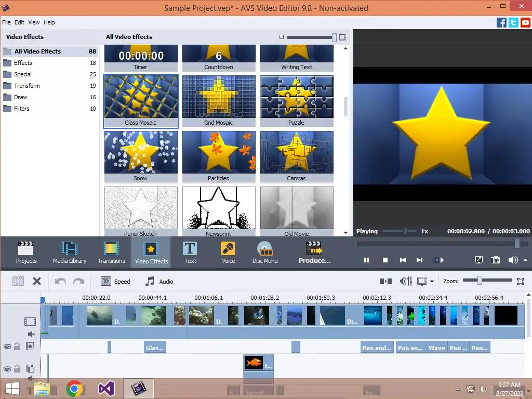
Task: Click the next scene playback icon
Action: [438, 260]
